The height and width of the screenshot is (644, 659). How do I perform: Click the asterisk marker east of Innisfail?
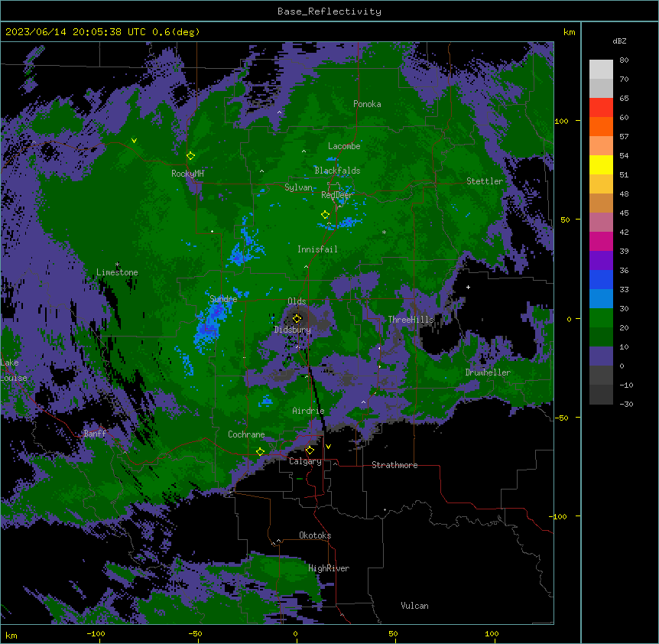[384, 233]
